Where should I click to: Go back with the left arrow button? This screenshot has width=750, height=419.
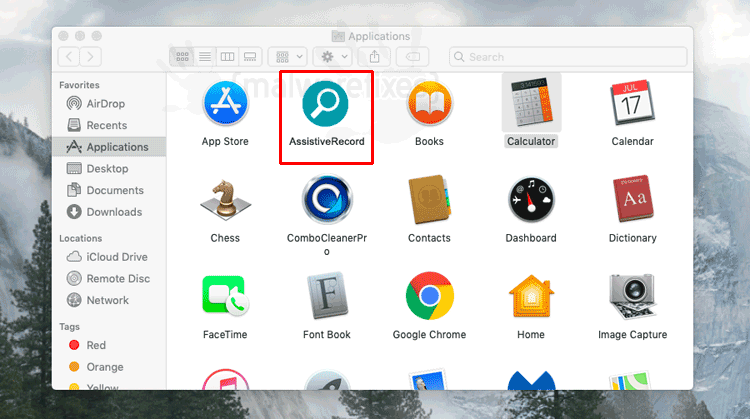[x=69, y=57]
